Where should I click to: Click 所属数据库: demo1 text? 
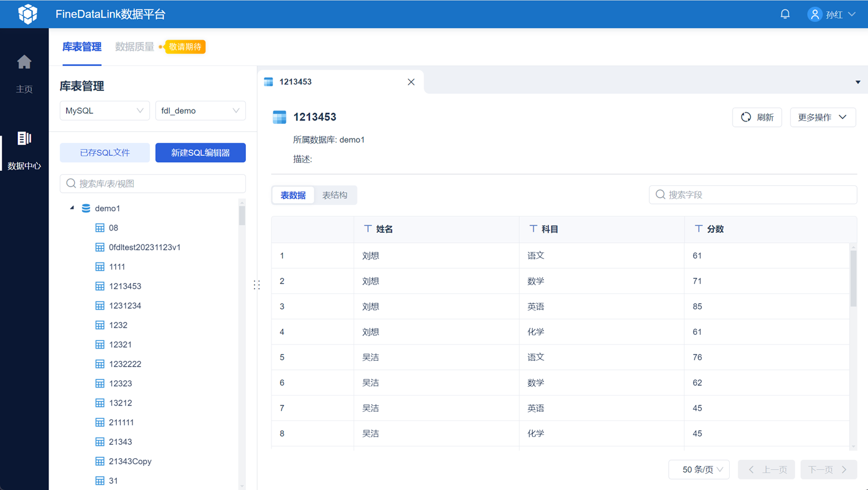click(x=329, y=140)
